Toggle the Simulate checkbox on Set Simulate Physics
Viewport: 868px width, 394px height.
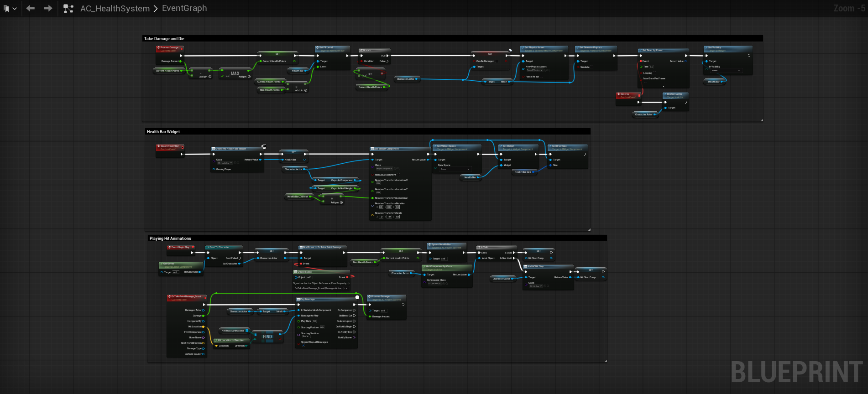tap(592, 67)
